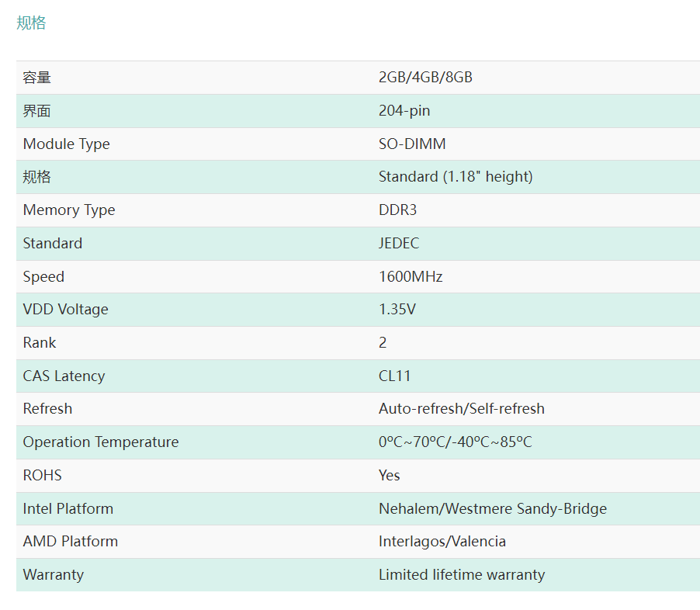Select the 界面 row label
Screen dimensions: 700x610
point(37,111)
